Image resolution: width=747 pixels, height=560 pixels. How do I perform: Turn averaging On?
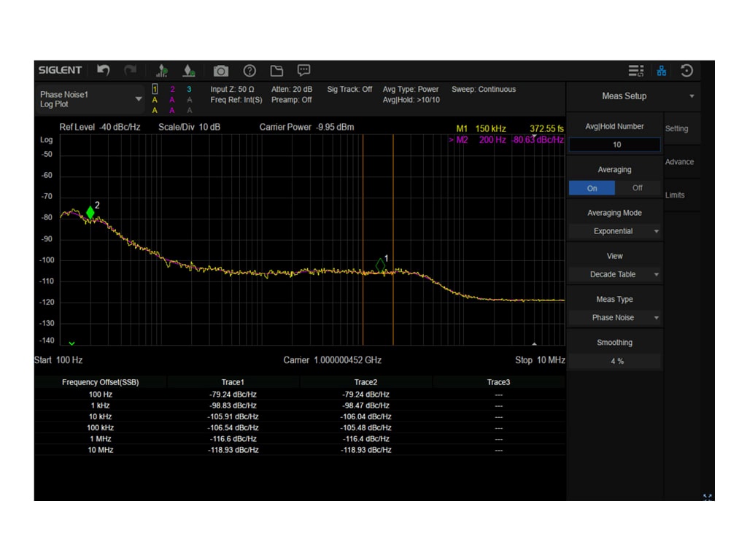pos(592,188)
